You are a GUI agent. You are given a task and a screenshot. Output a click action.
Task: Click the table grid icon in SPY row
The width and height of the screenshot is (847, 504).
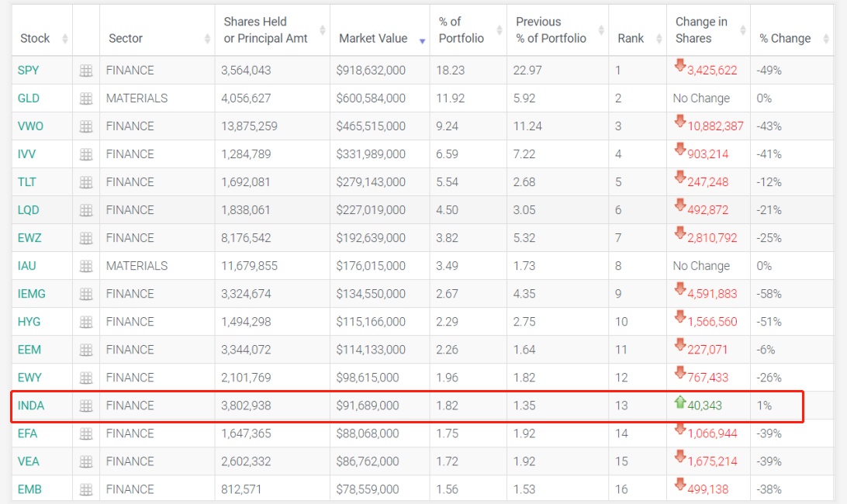point(86,71)
